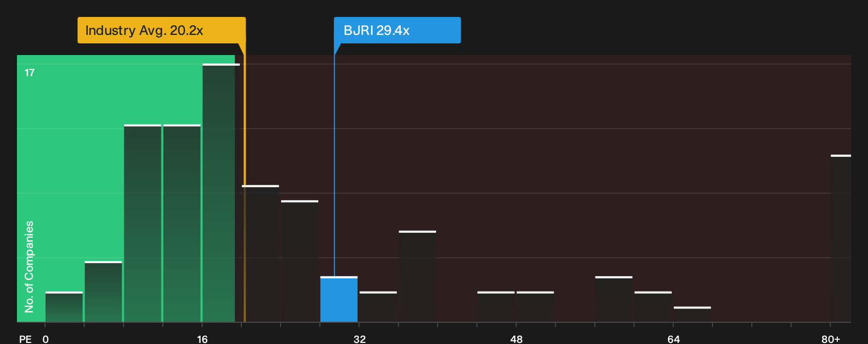This screenshot has height=344, width=868.
Task: Click the x-axis tick label 64
Action: pyautogui.click(x=673, y=339)
